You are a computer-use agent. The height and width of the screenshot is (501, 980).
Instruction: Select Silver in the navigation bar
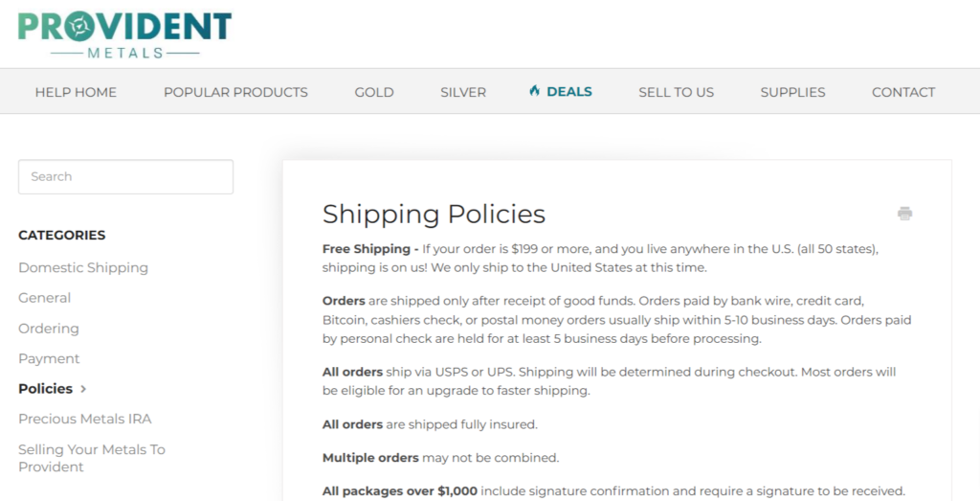463,92
